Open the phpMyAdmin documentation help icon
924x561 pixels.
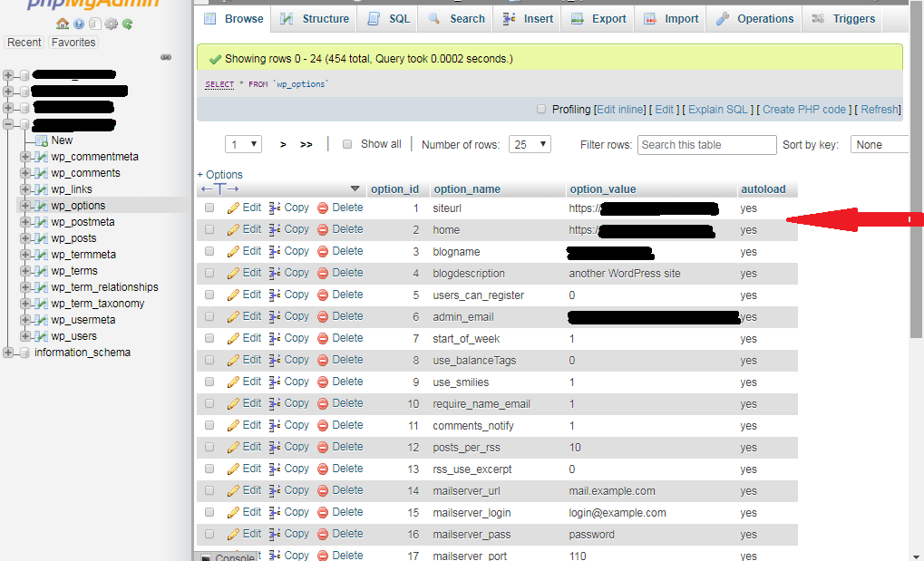click(x=78, y=24)
